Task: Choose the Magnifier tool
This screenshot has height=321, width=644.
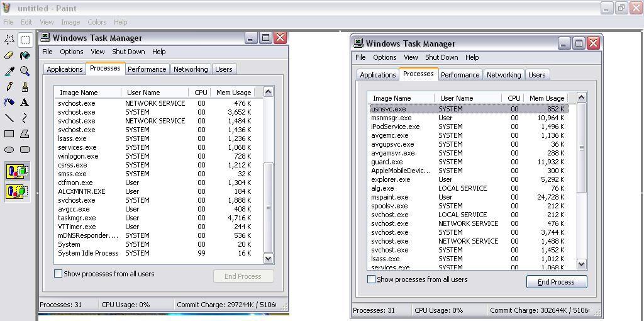Action: pyautogui.click(x=25, y=71)
